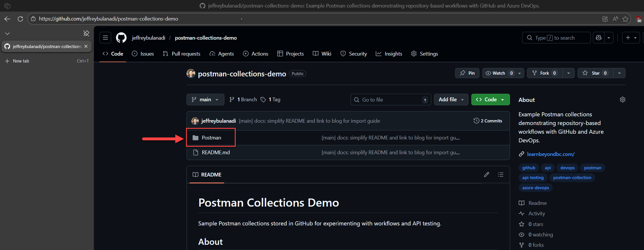This screenshot has height=250, width=644.
Task: Open Copilot chat icon
Action: pos(599,38)
